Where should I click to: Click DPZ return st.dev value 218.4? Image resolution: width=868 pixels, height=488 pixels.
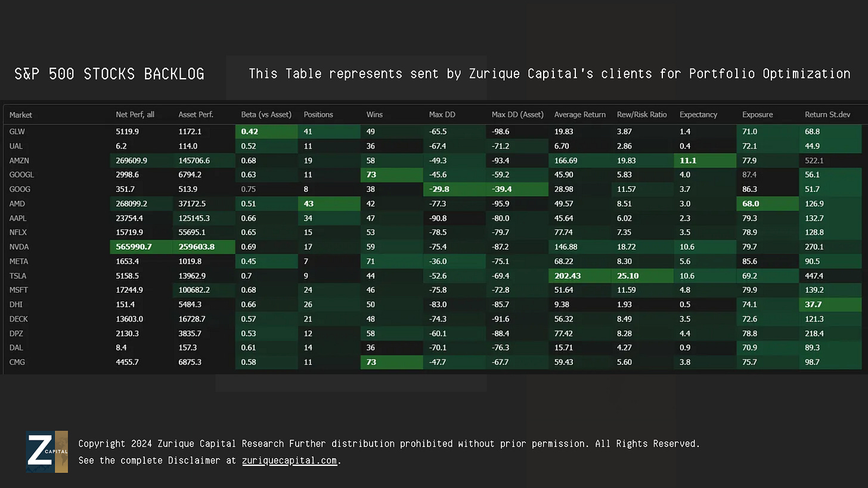[814, 333]
